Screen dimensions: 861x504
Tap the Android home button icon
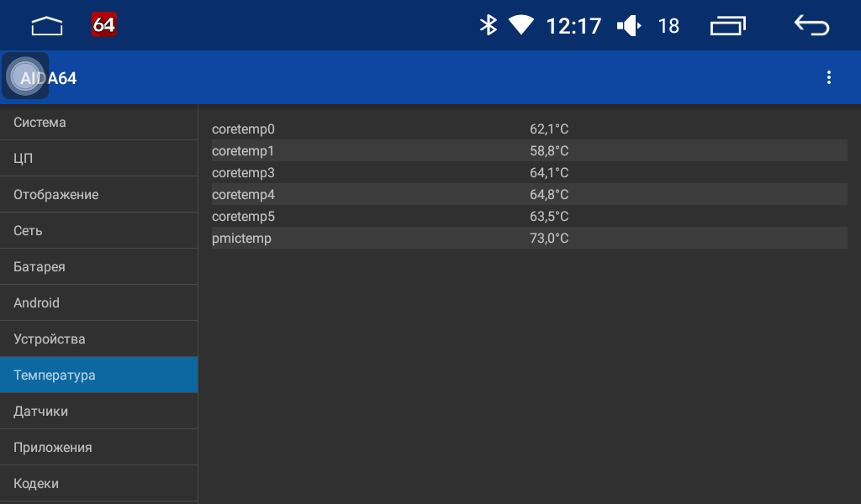[47, 26]
